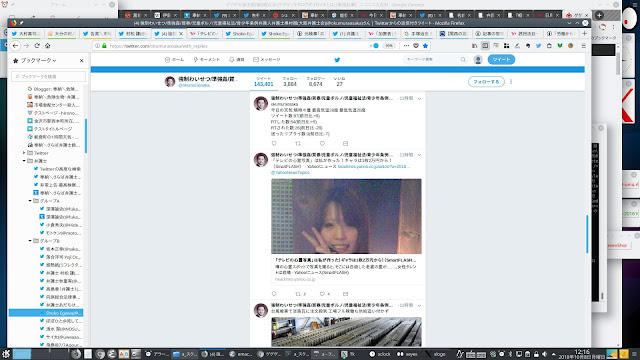Click the Twitter bird logo in header
Screen dimensions: 640x360
337,60
